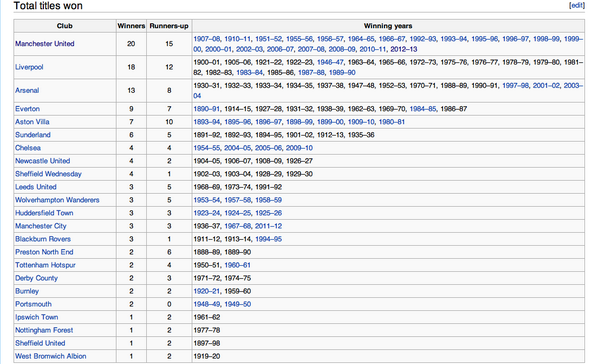598x364 pixels.
Task: Open the Derby County link
Action: 37,278
